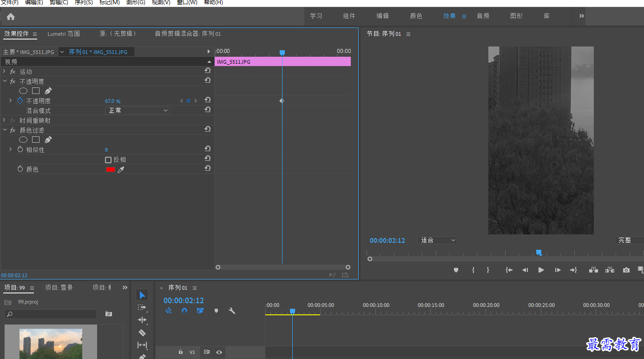The width and height of the screenshot is (644, 359).
Task: Click Lift button in program monitor
Action: coord(593,270)
